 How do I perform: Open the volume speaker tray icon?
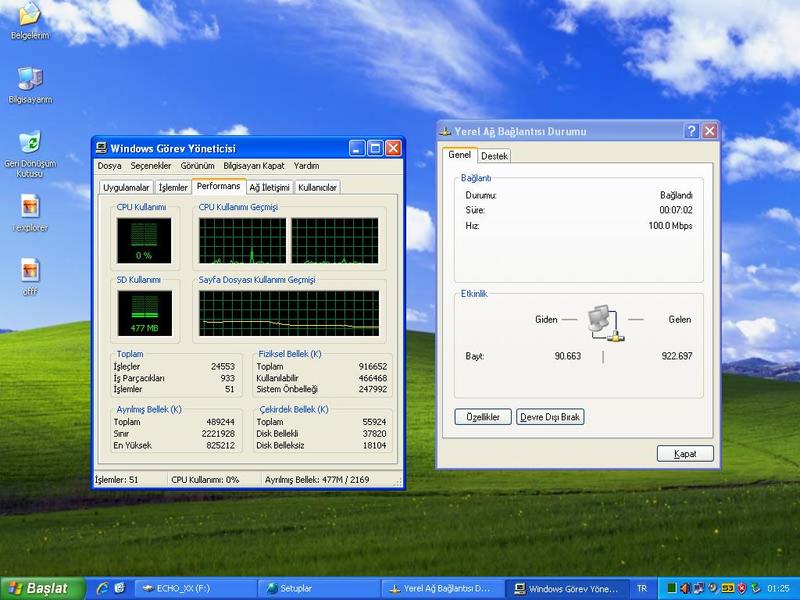685,588
